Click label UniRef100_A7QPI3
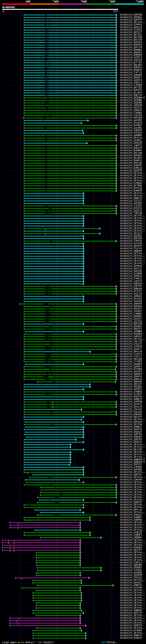This screenshot has height=644, width=146. point(131,58)
